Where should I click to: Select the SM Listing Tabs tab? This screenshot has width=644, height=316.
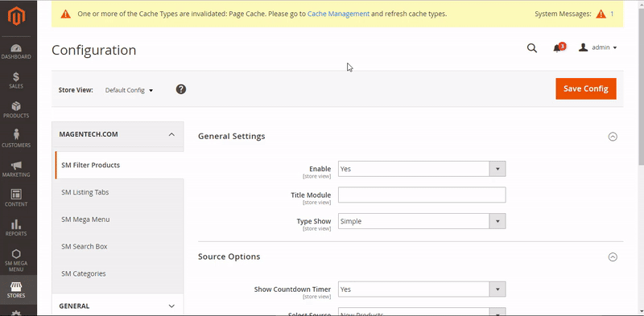pyautogui.click(x=118, y=192)
